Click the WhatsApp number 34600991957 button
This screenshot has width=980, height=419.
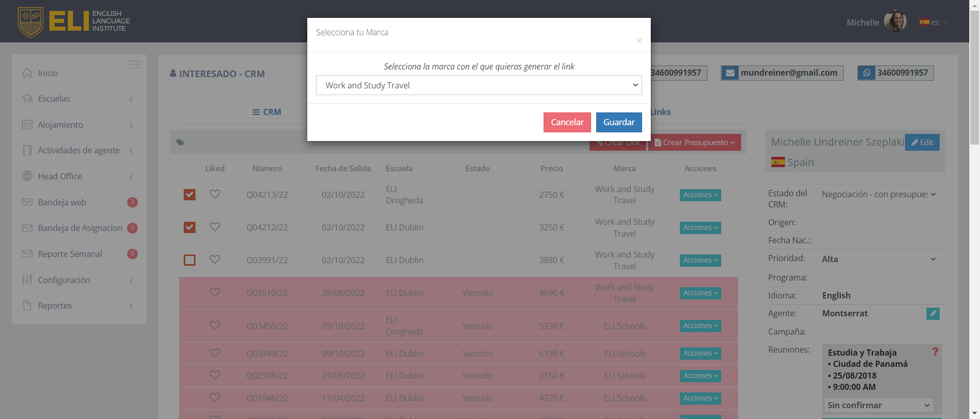(895, 73)
